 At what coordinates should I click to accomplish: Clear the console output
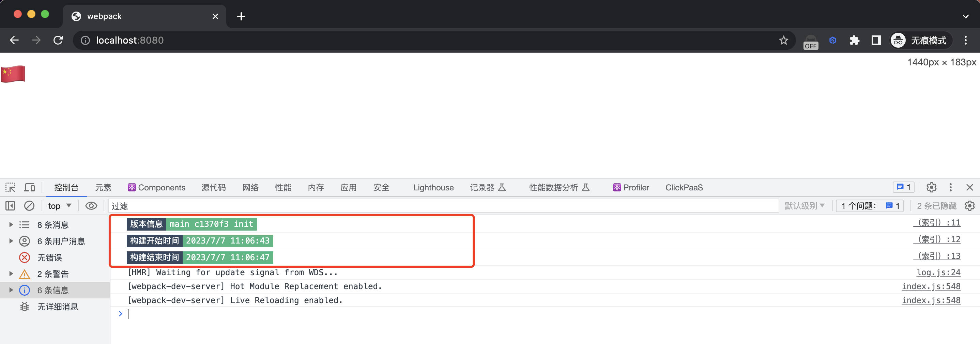point(29,206)
